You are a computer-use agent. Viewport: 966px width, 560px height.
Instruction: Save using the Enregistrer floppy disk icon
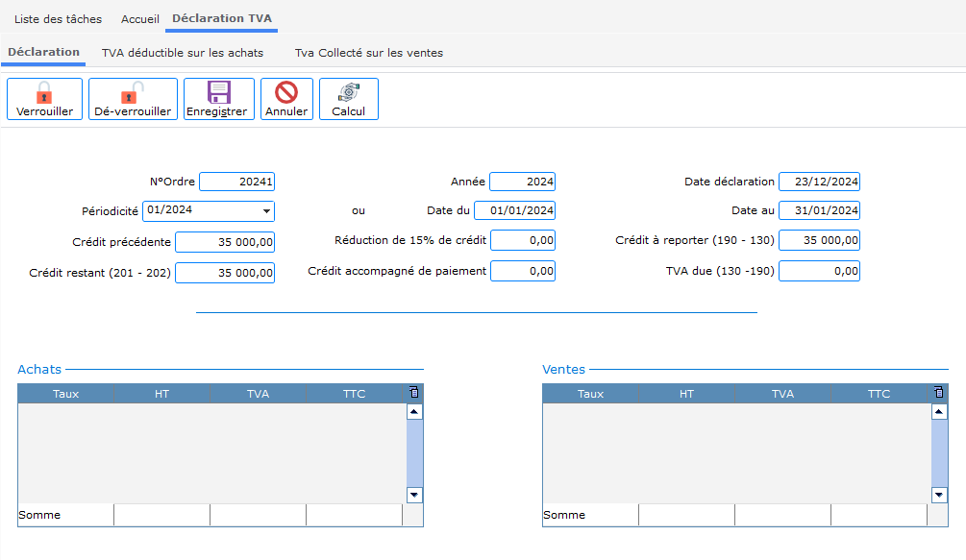(x=219, y=93)
